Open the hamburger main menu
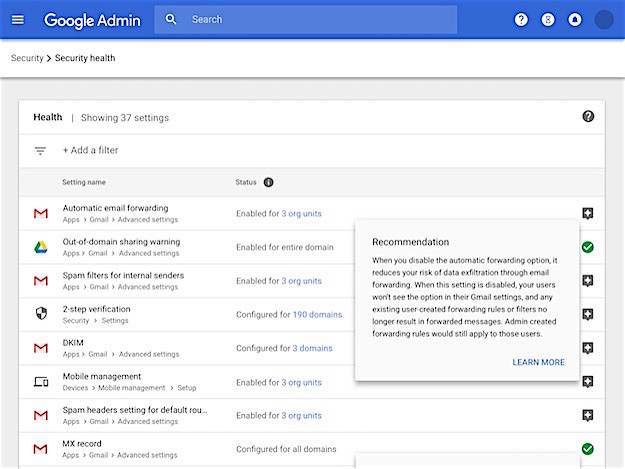Viewport: 625px width, 469px height. 18,20
